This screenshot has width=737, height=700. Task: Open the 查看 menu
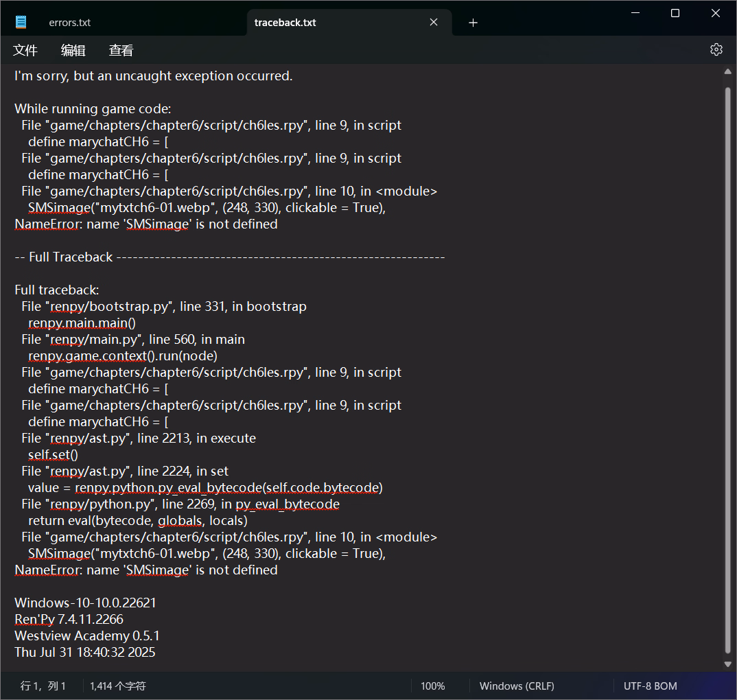(x=121, y=50)
